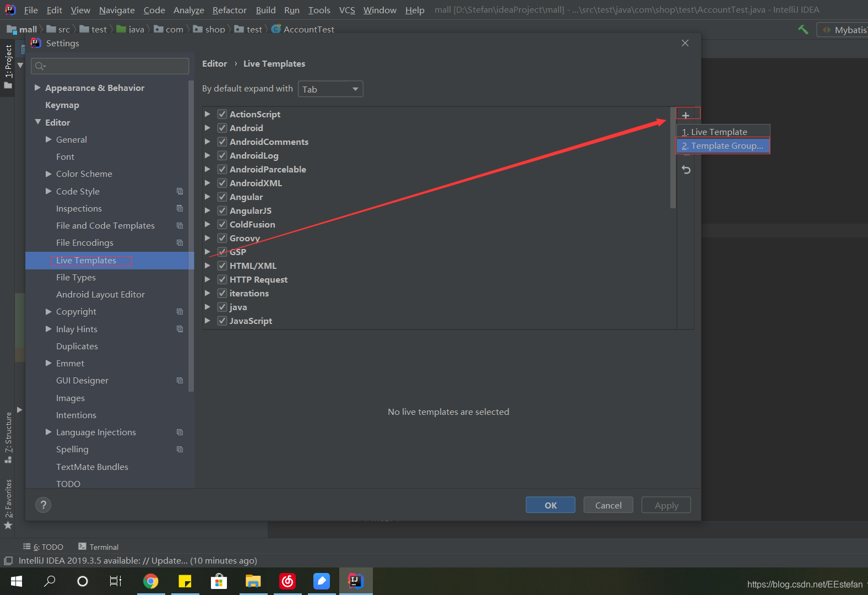Open Mybatis run configuration selector
The width and height of the screenshot is (868, 595).
pyautogui.click(x=843, y=30)
